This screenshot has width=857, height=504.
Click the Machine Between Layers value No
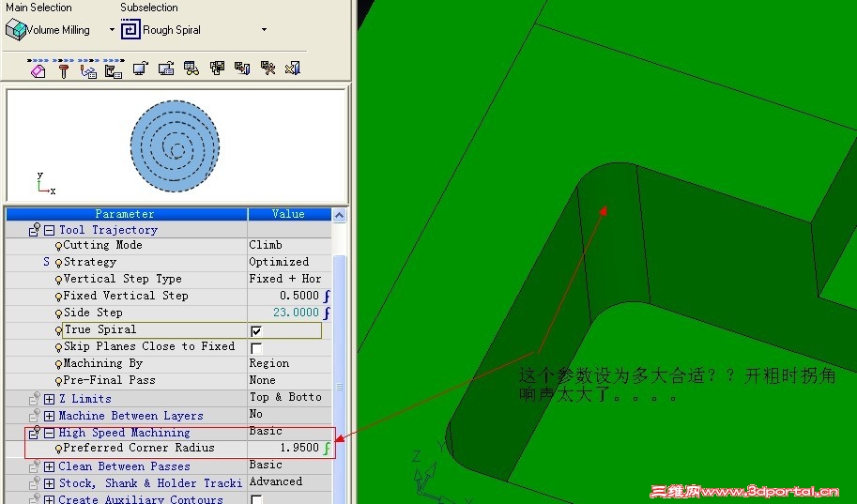coord(256,414)
